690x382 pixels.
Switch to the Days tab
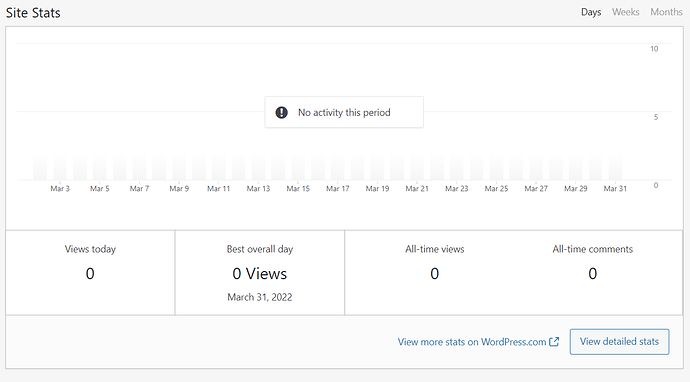tap(591, 12)
